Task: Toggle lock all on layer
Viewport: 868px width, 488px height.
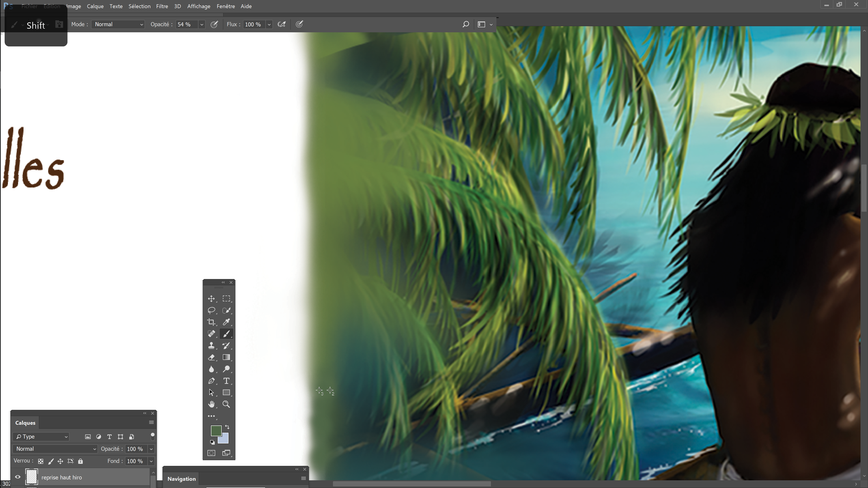Action: pos(80,461)
